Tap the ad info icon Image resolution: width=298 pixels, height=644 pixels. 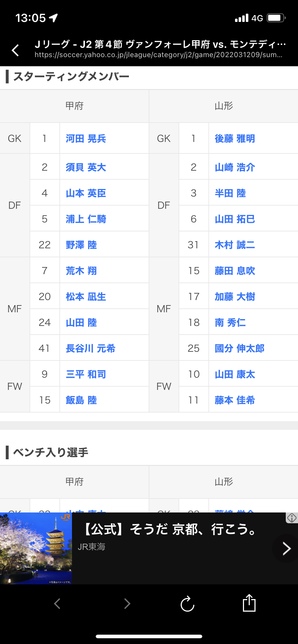[x=292, y=518]
